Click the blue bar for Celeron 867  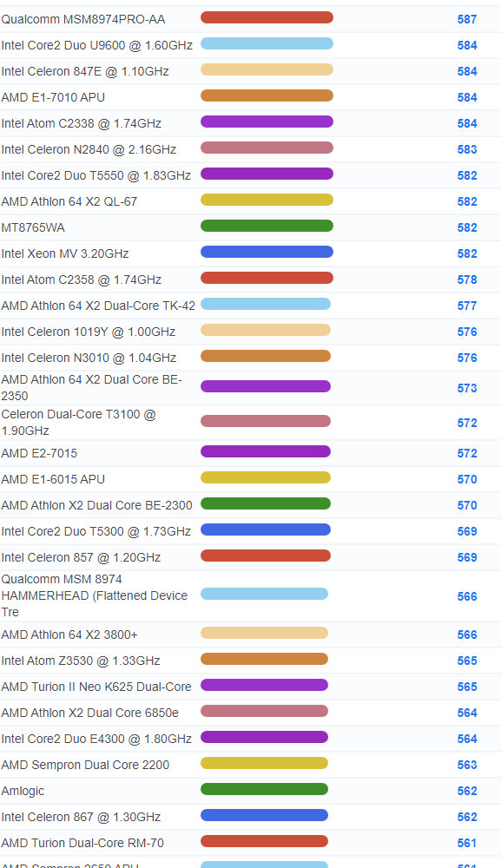click(264, 815)
